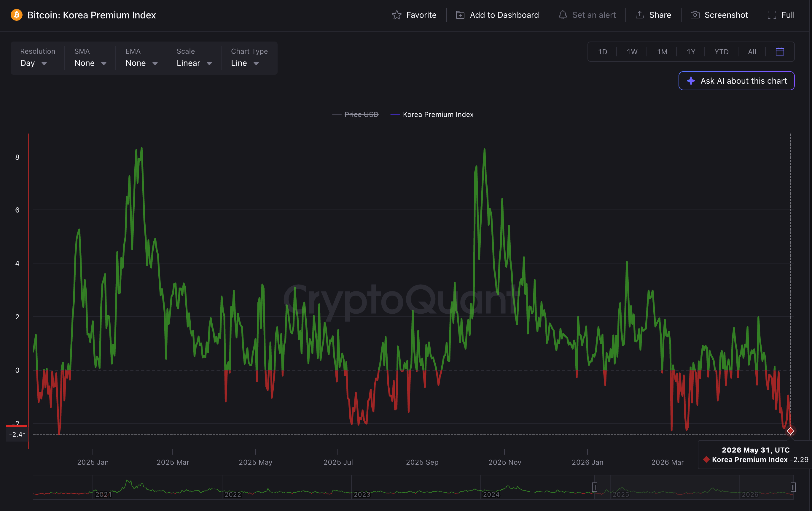Click the 2022 label in navigator
This screenshot has height=511, width=812.
233,494
